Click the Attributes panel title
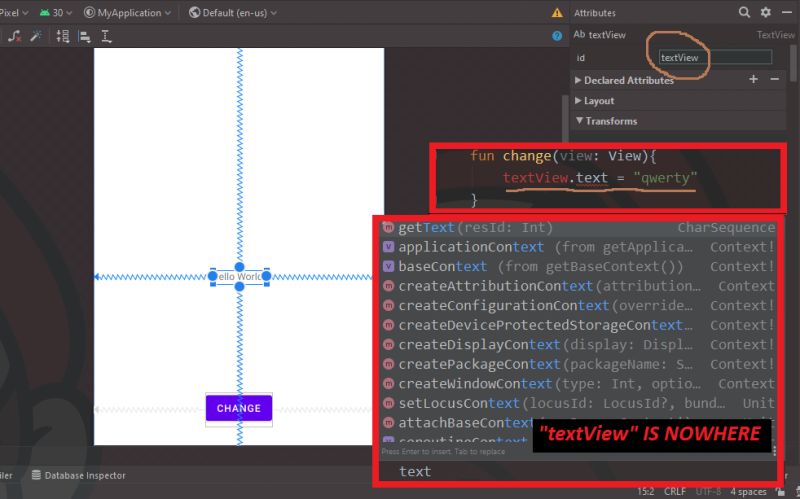This screenshot has width=800, height=499. (595, 13)
